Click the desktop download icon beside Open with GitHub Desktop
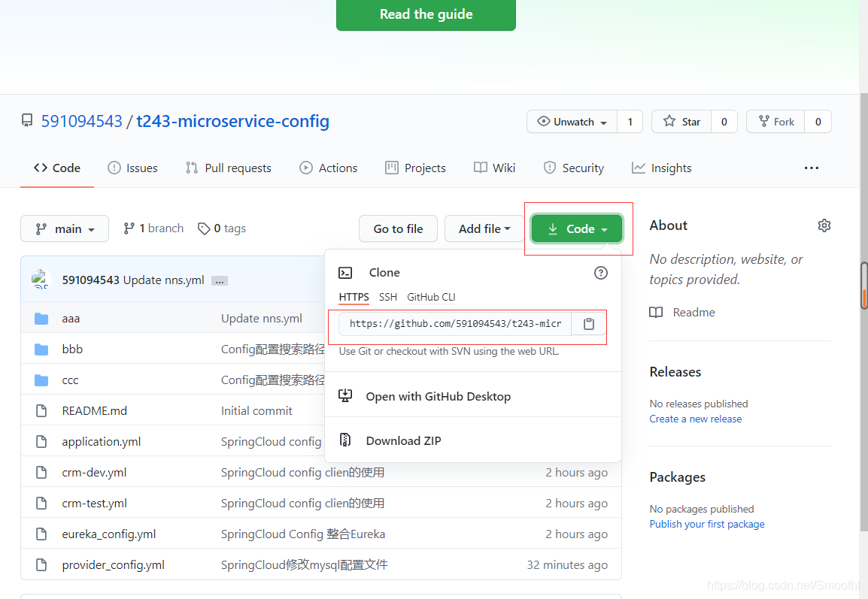This screenshot has width=868, height=599. (x=345, y=395)
